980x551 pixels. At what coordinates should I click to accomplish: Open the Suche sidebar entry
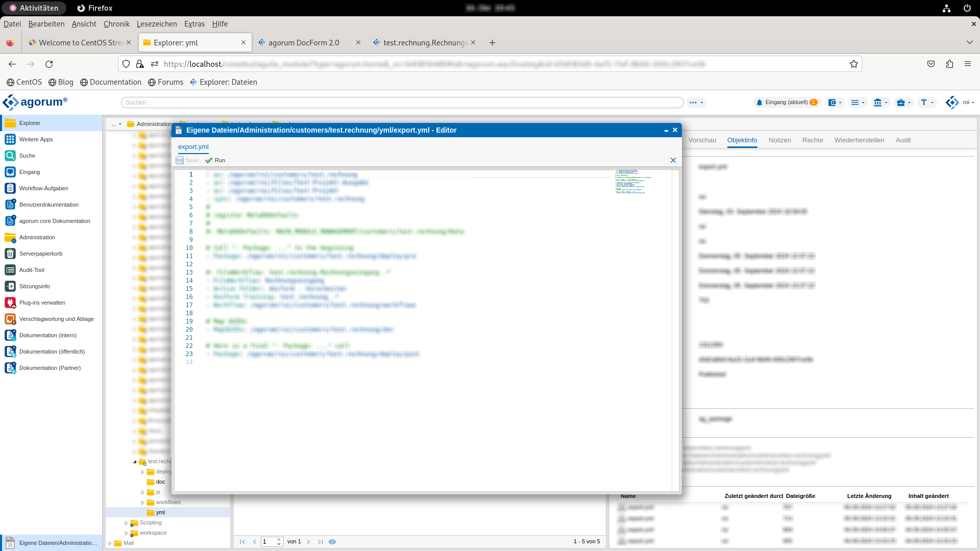coord(51,156)
